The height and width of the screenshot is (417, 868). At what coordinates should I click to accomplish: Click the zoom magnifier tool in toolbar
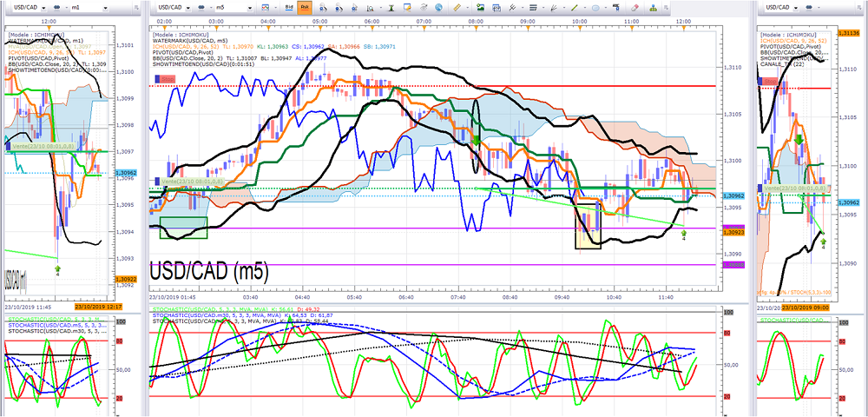click(371, 8)
